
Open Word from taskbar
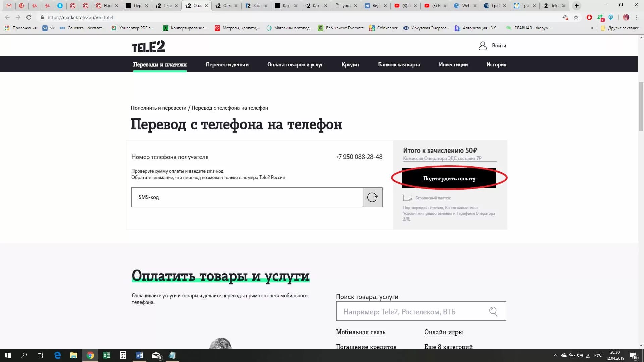coord(140,355)
